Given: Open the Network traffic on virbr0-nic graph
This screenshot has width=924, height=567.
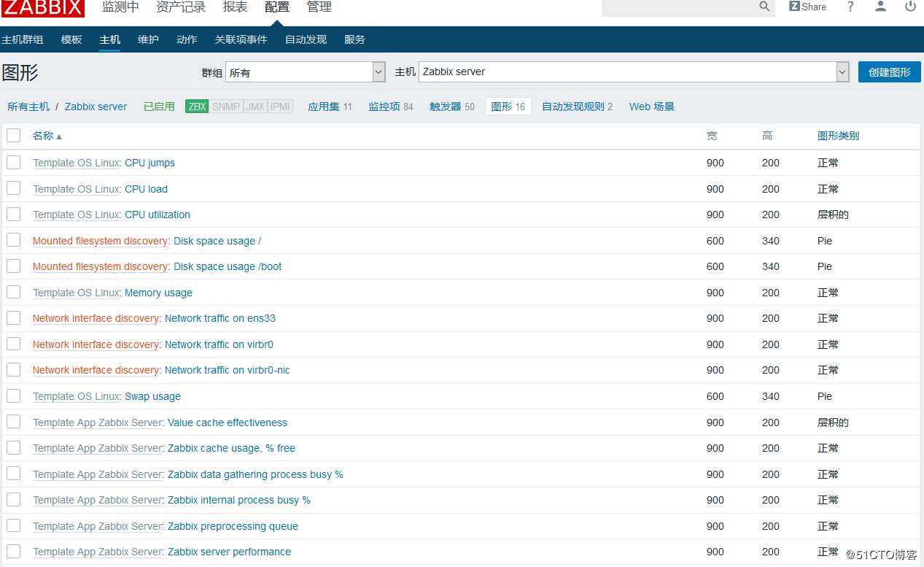Looking at the screenshot, I should pyautogui.click(x=228, y=370).
